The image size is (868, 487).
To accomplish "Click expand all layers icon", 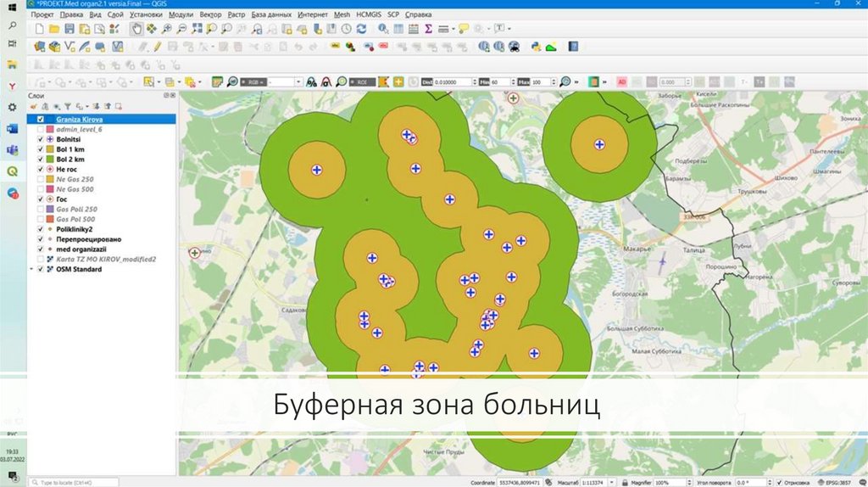I will coord(97,106).
